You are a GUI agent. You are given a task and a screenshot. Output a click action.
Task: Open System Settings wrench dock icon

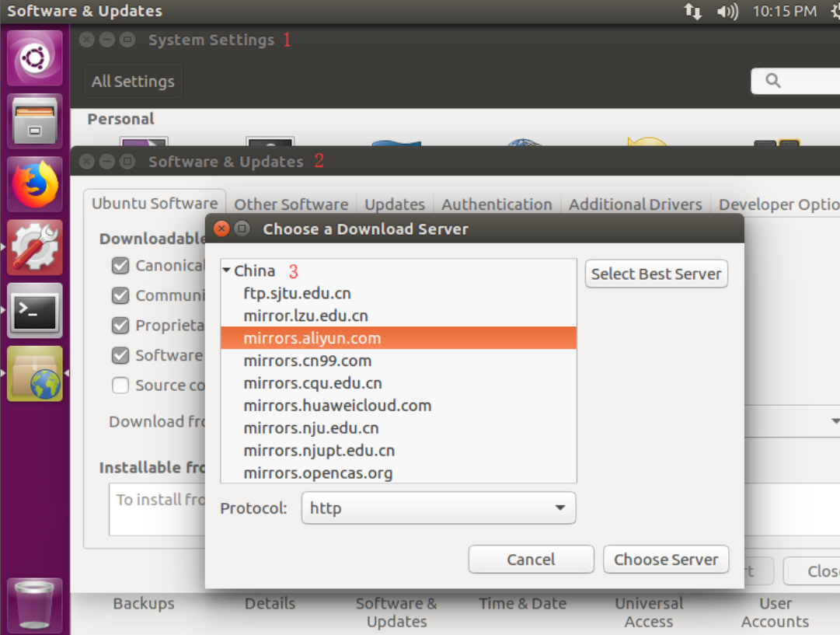[x=35, y=248]
